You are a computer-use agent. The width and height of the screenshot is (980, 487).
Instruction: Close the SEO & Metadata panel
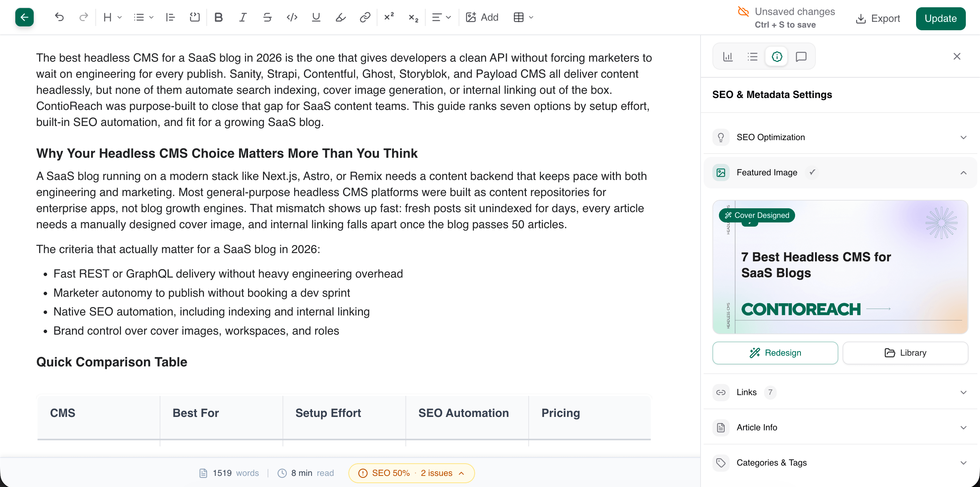click(957, 56)
